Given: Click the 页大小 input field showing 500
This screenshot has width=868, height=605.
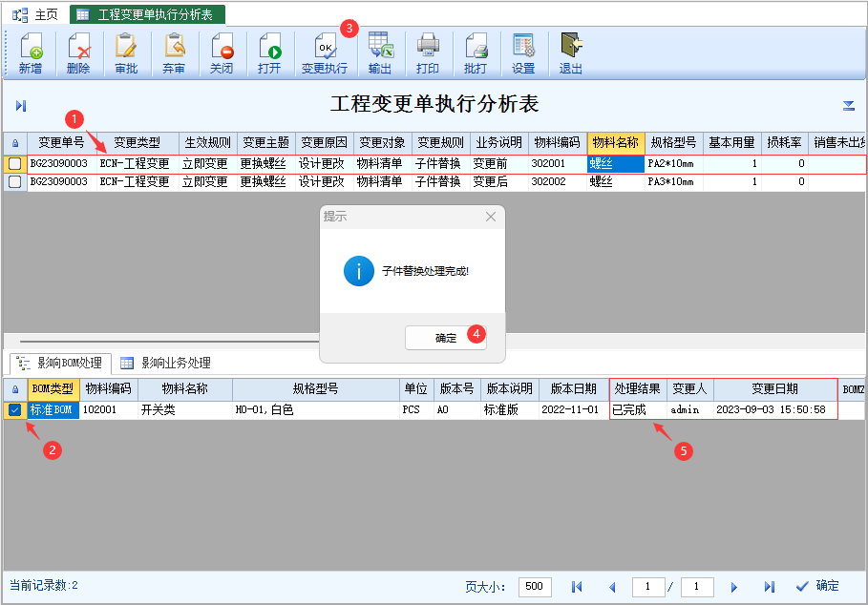Looking at the screenshot, I should tap(535, 587).
